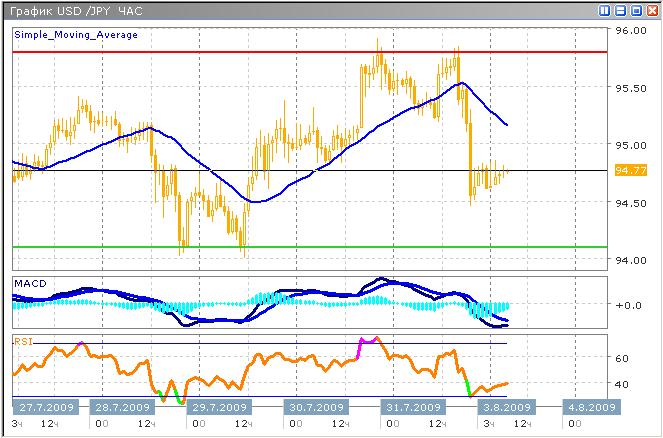Click the +0.0 MACD axis label
663x438 pixels.
[x=630, y=306]
